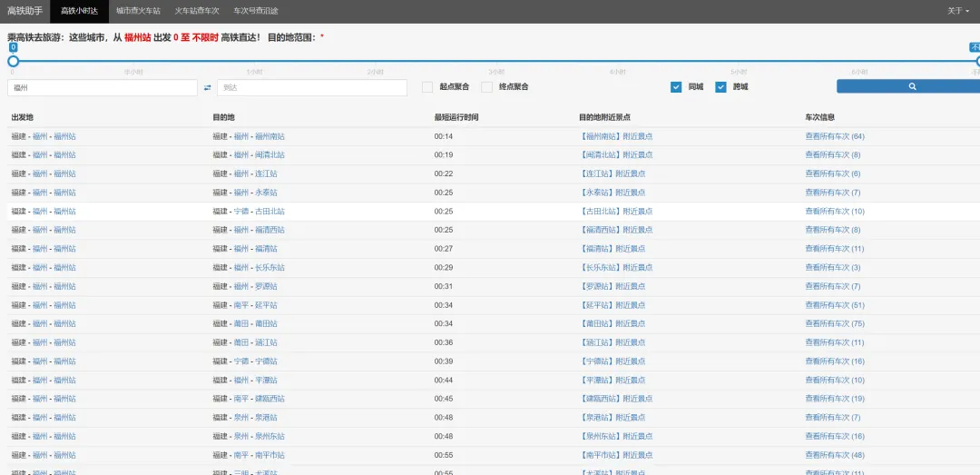The width and height of the screenshot is (980, 475).
Task: Open destination link 福清西站
Action: pyautogui.click(x=270, y=231)
